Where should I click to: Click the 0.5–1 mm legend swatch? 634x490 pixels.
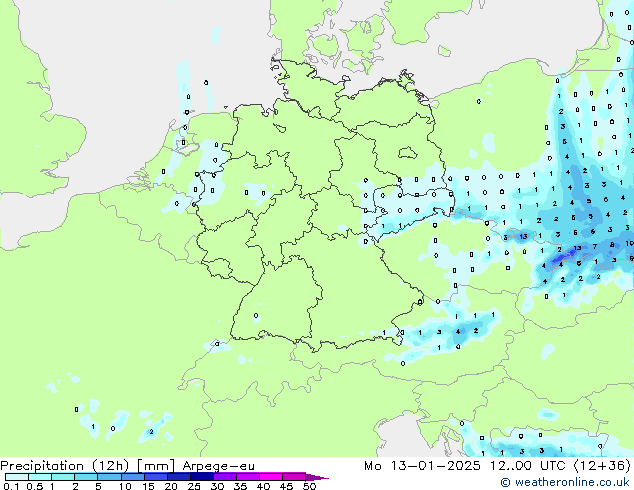tap(40, 477)
